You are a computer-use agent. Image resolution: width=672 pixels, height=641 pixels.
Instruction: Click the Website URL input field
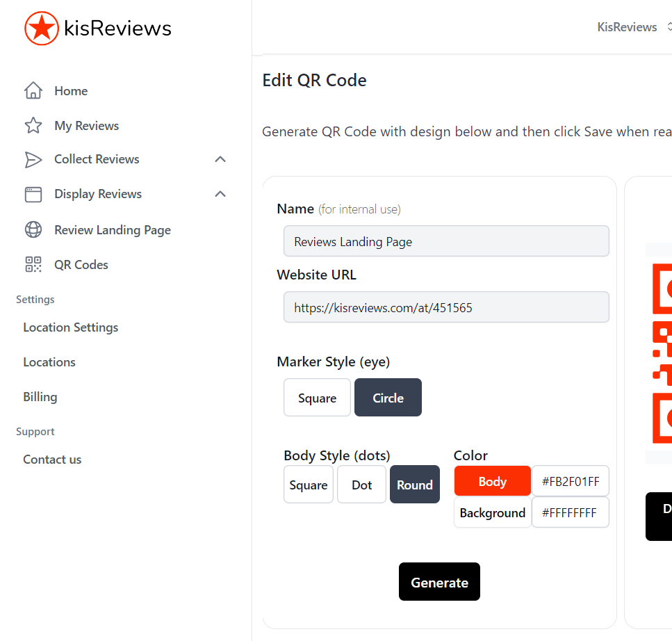tap(446, 307)
